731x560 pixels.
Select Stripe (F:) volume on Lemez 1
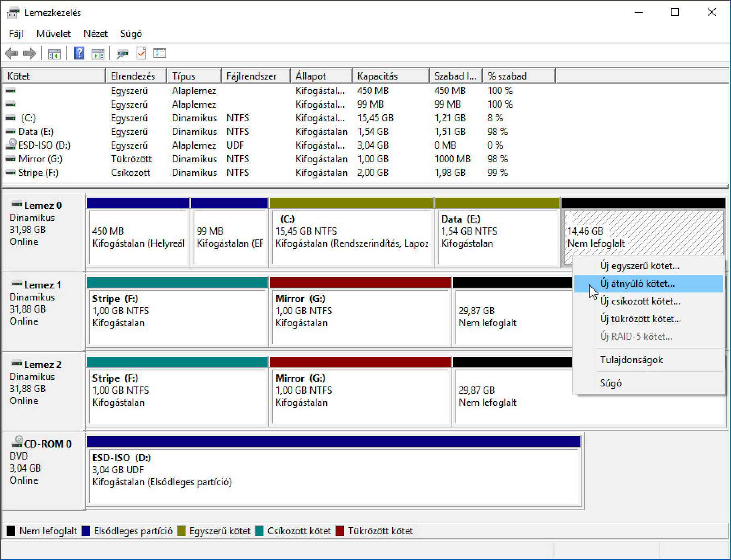pyautogui.click(x=177, y=311)
